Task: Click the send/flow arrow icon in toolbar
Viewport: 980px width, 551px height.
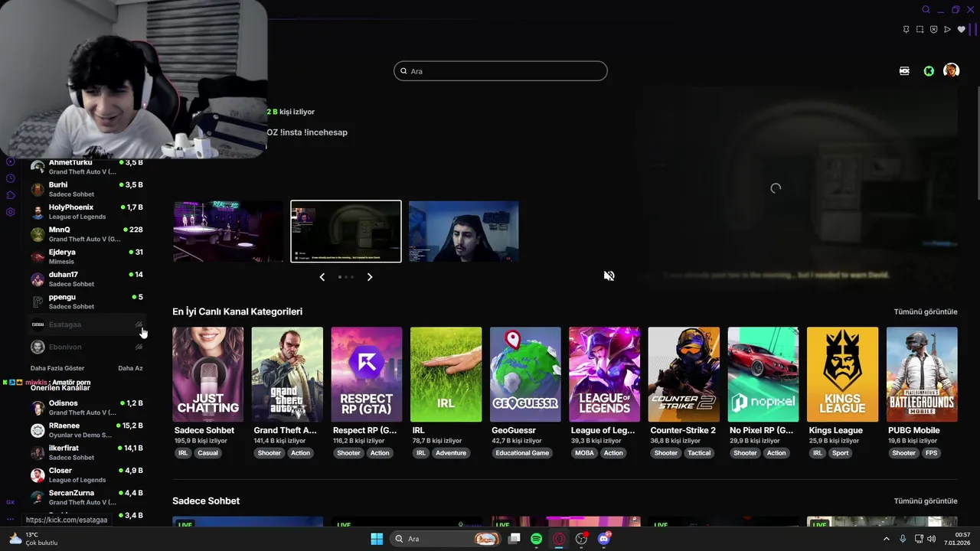Action: (947, 30)
